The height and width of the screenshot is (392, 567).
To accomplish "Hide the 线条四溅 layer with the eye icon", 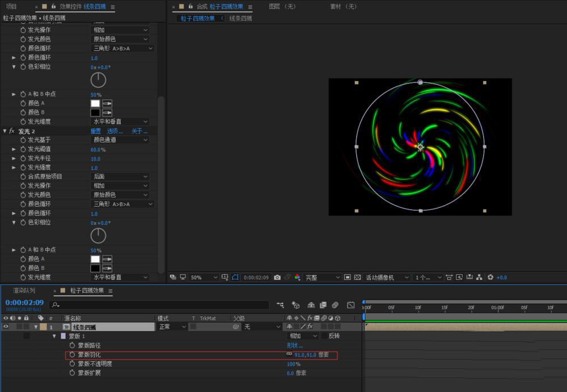I will (6, 327).
